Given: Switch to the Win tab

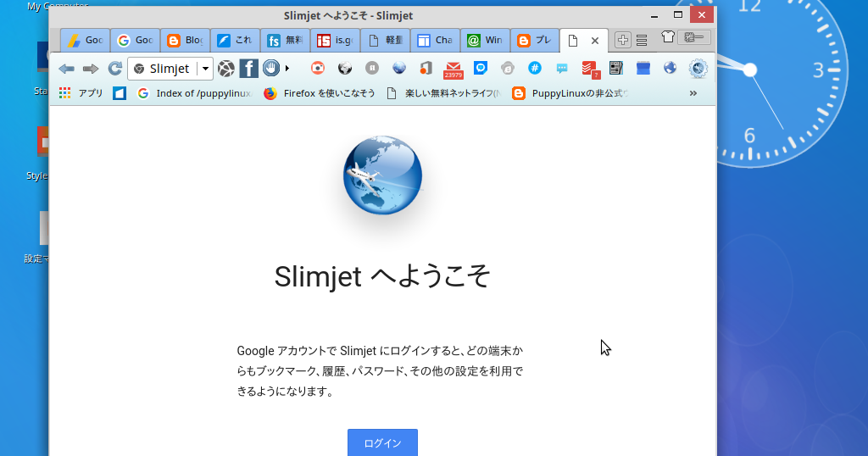Looking at the screenshot, I should click(484, 41).
